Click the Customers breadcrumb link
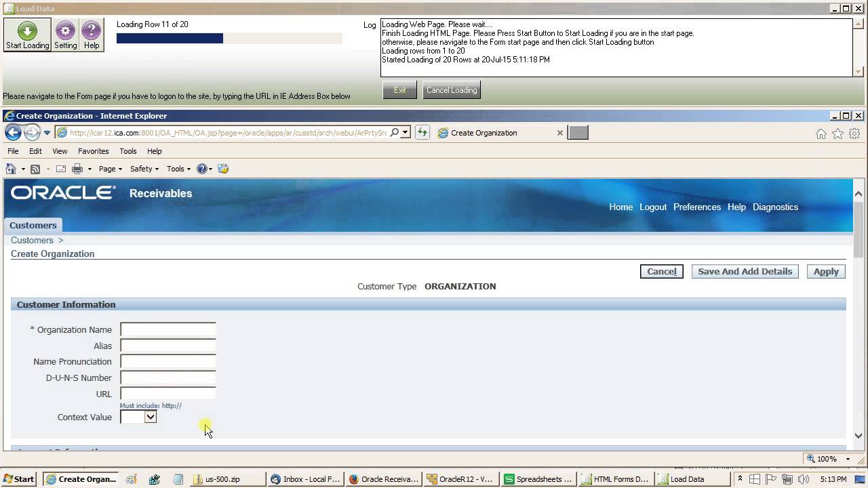This screenshot has width=868, height=488. coord(32,240)
